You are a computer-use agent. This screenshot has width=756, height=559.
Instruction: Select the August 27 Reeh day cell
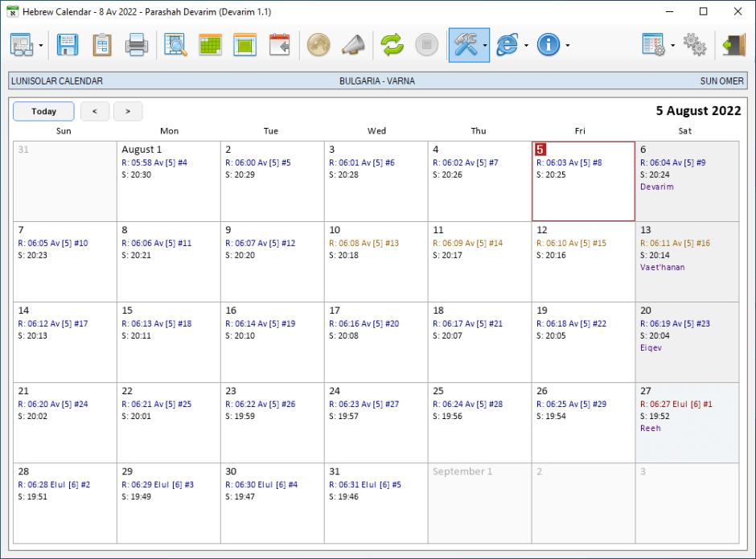pos(686,422)
